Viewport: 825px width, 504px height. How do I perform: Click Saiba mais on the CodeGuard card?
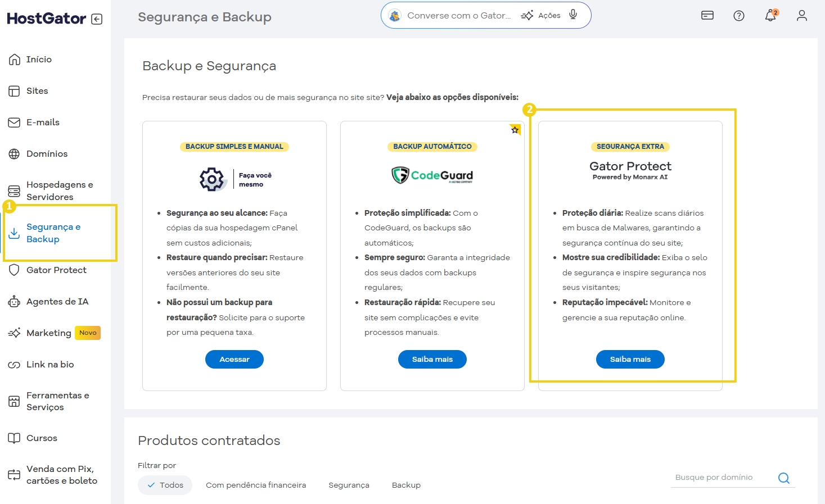[432, 359]
